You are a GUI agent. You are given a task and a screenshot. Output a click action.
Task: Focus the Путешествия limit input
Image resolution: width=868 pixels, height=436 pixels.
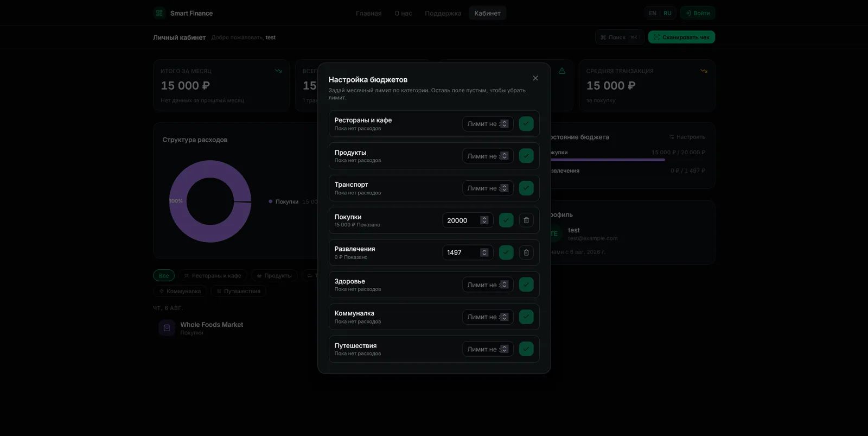[488, 349]
